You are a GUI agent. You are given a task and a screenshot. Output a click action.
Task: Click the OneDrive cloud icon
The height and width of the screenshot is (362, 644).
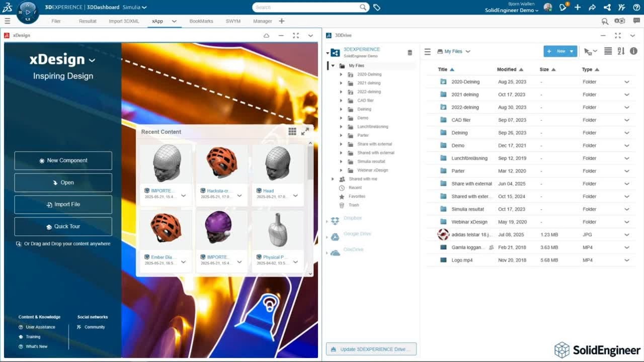(335, 252)
